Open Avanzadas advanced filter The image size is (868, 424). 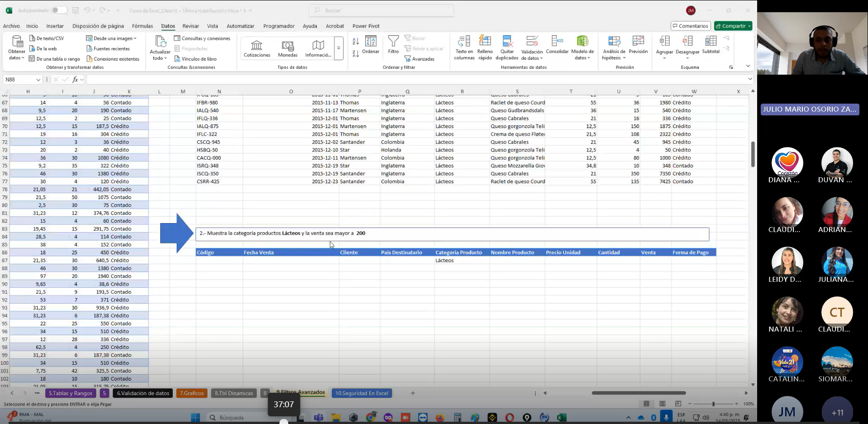(420, 59)
